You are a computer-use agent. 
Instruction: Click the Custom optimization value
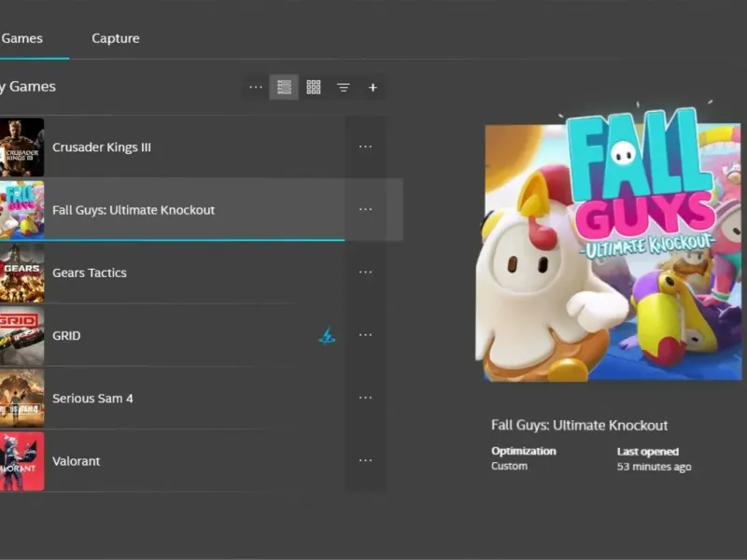(509, 466)
